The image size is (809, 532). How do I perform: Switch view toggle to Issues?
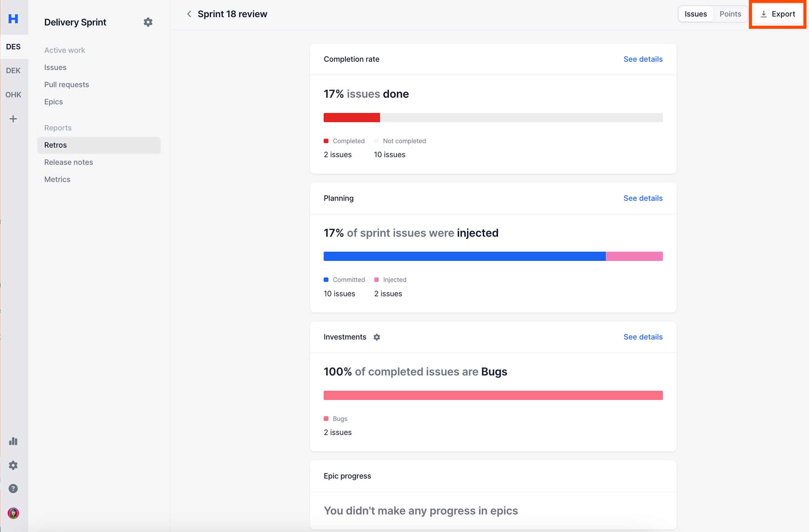696,14
